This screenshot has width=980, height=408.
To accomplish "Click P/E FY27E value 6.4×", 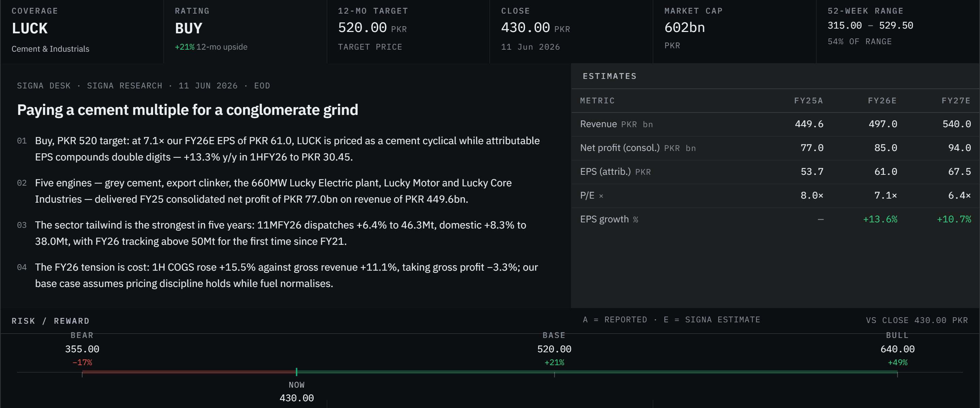I will pos(960,195).
